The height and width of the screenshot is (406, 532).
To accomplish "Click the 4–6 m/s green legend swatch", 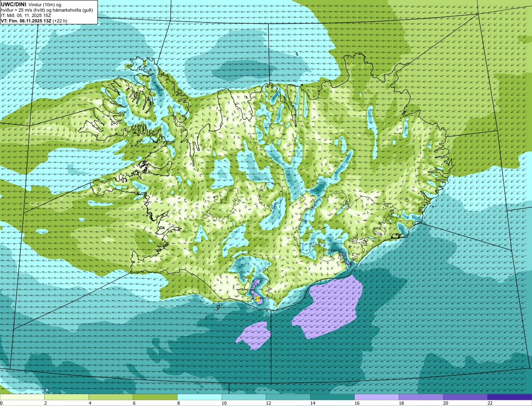I will (x=111, y=397).
